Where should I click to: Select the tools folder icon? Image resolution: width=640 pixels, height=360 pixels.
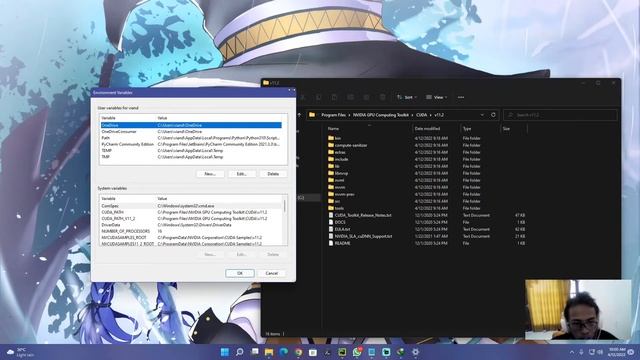click(x=331, y=208)
